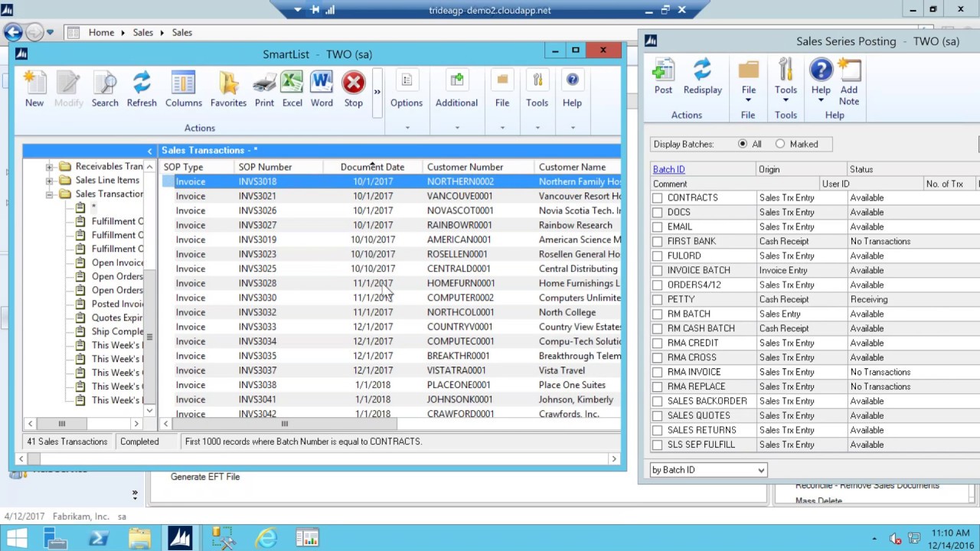Select Quotes Expiring favorite in tree
980x551 pixels.
[x=117, y=318]
